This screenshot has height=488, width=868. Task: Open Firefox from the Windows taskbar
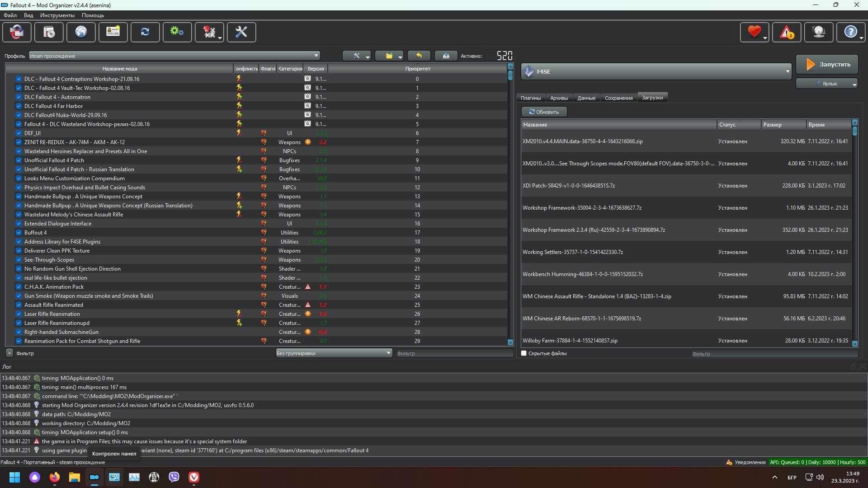point(55,477)
